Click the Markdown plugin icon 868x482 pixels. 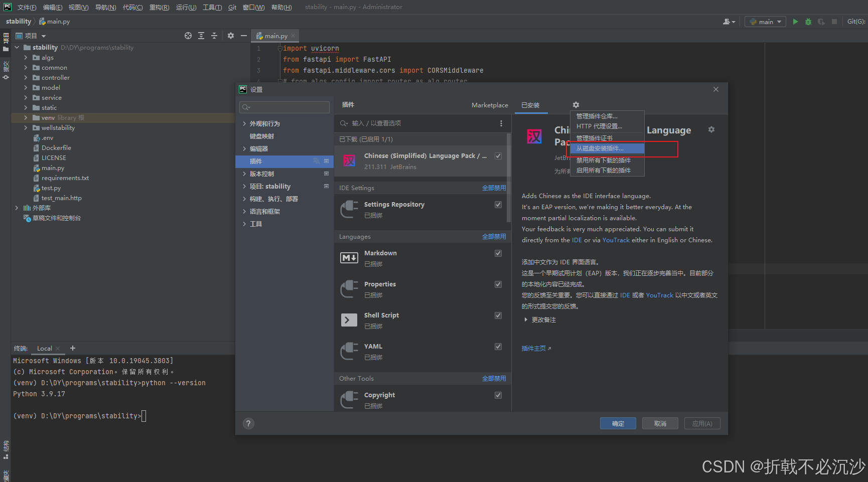coord(349,258)
